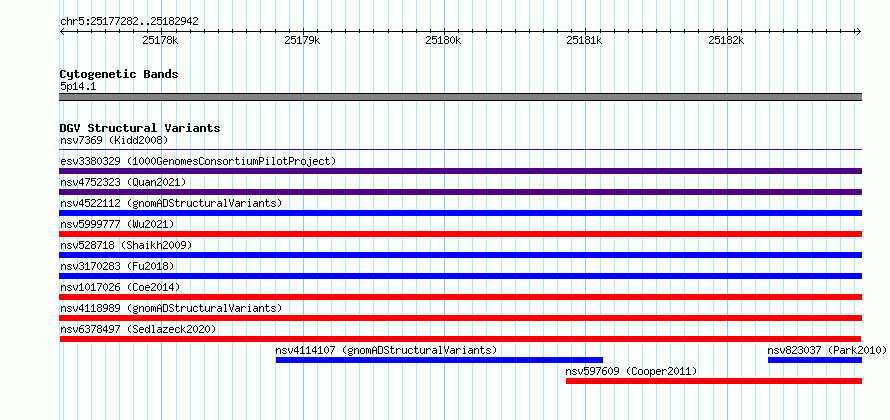Click the gray 5p14.1 cytogenetic band bar
The width and height of the screenshot is (890, 420).
(461, 97)
